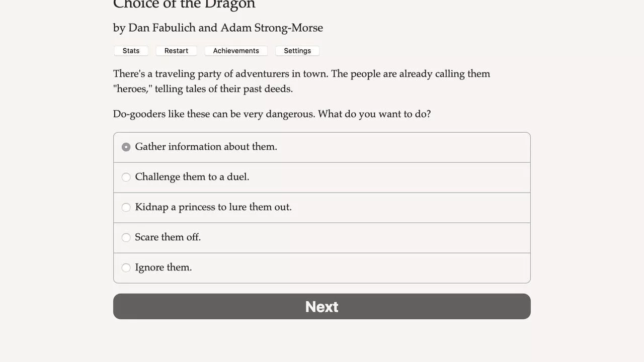Screen dimensions: 644x362
Task: Choose the 'Ignore them' radio button
Action: coord(126,267)
